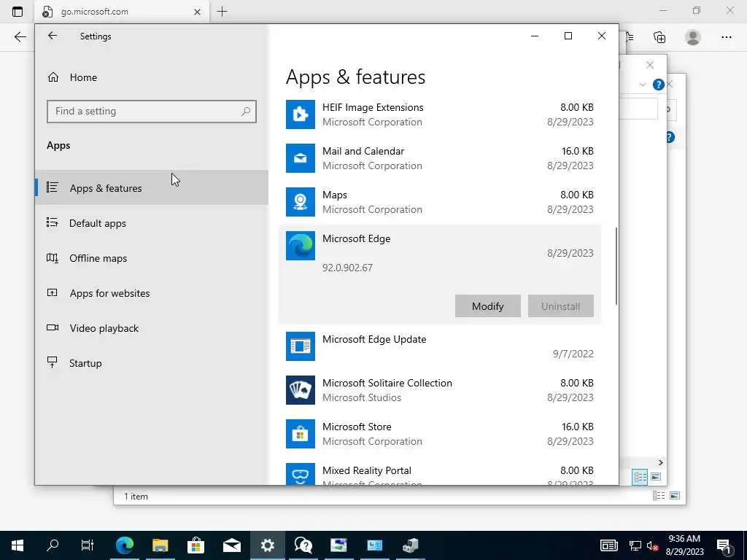Expand the ribbon chevron in background window
Screen dimensions: 747x560
pos(642,85)
